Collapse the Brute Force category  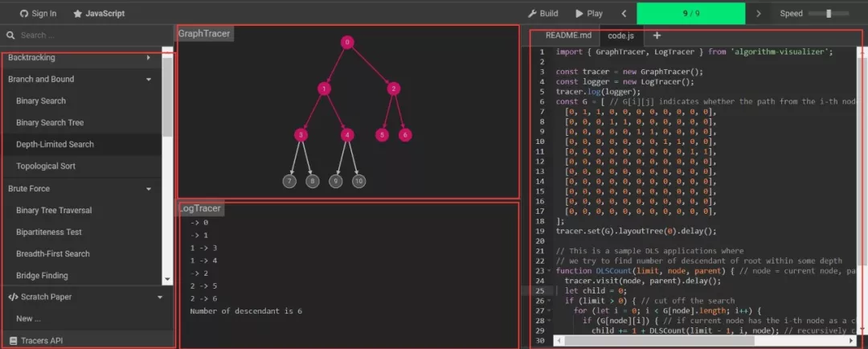[x=149, y=189]
